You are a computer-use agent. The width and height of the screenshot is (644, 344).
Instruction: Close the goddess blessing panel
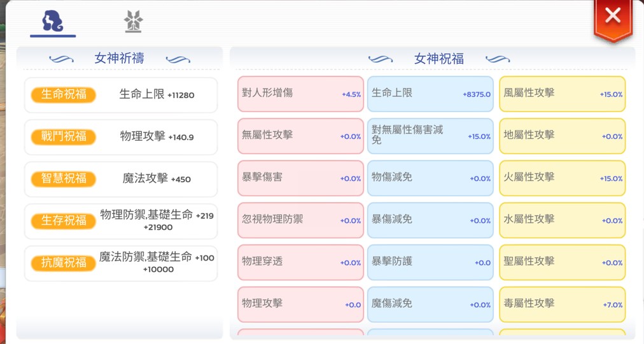click(x=613, y=17)
